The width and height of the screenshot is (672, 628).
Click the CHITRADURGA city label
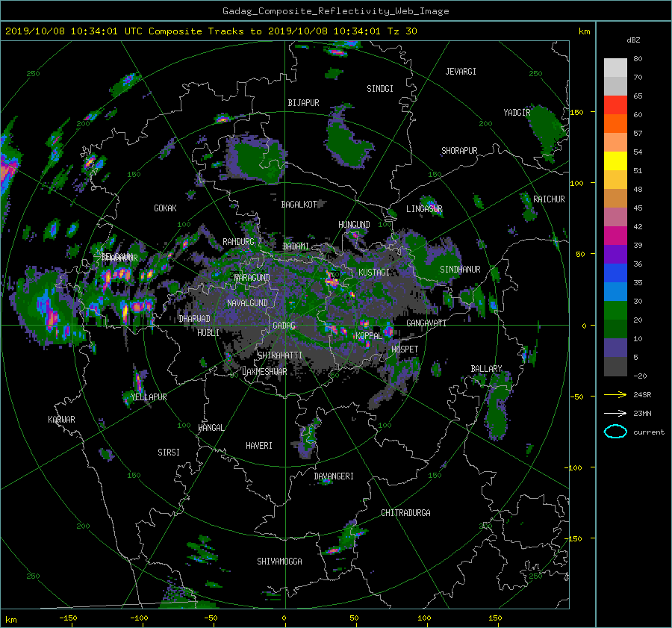pos(406,513)
